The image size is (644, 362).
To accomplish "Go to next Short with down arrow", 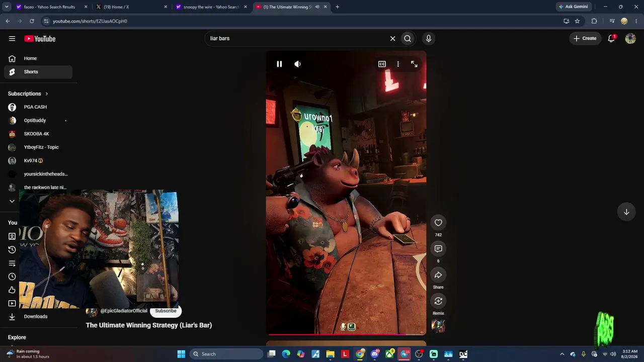I will [626, 212].
